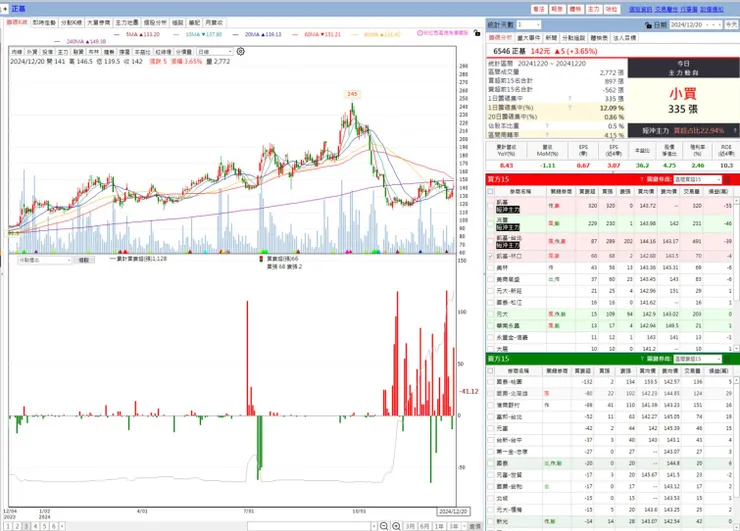Go to page 3 at bottom left
This screenshot has width=740, height=531.
click(26, 526)
